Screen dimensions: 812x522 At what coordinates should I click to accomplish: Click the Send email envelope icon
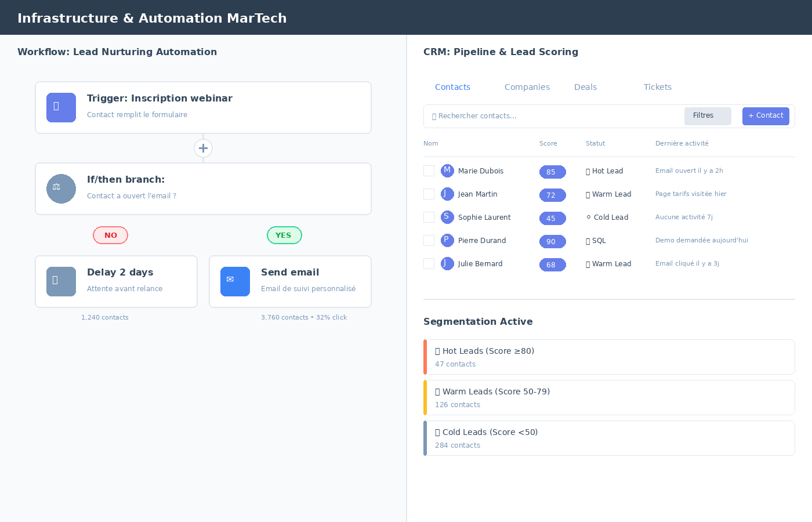(235, 281)
